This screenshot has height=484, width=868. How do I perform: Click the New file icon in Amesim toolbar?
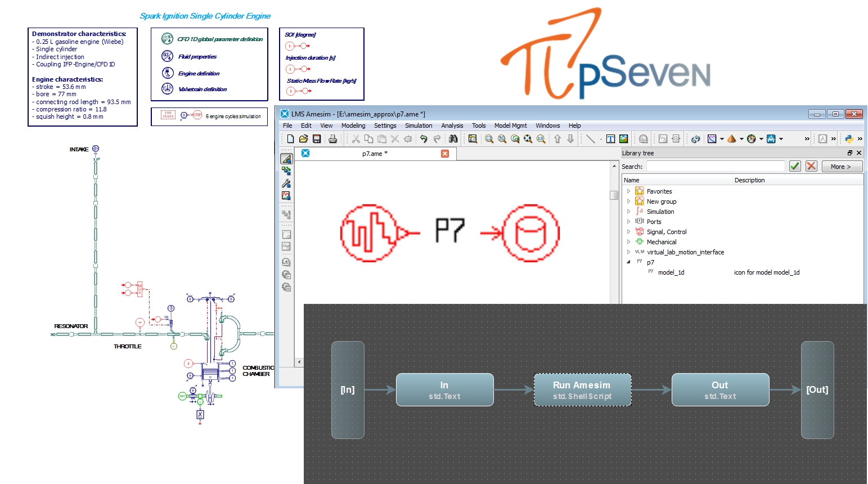pos(290,139)
